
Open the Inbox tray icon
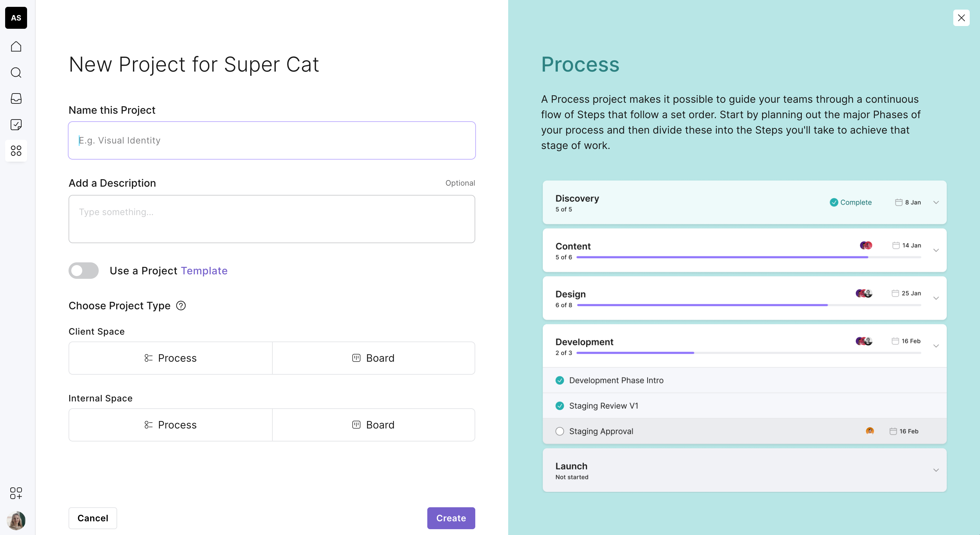pyautogui.click(x=16, y=99)
